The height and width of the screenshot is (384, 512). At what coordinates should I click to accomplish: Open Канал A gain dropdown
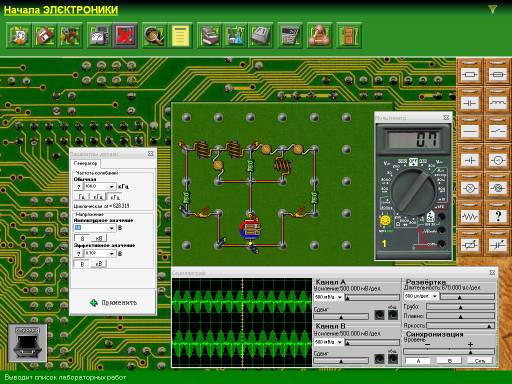[x=340, y=297]
